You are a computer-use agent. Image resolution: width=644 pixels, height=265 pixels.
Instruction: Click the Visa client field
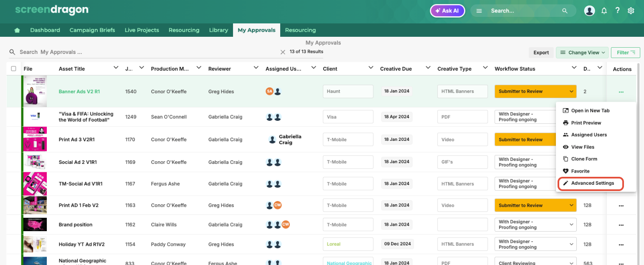(348, 117)
